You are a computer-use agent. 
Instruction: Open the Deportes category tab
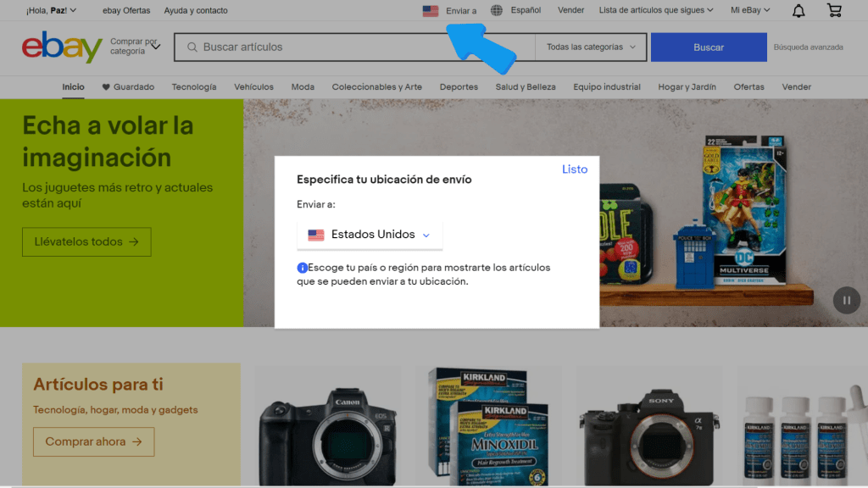pos(459,87)
